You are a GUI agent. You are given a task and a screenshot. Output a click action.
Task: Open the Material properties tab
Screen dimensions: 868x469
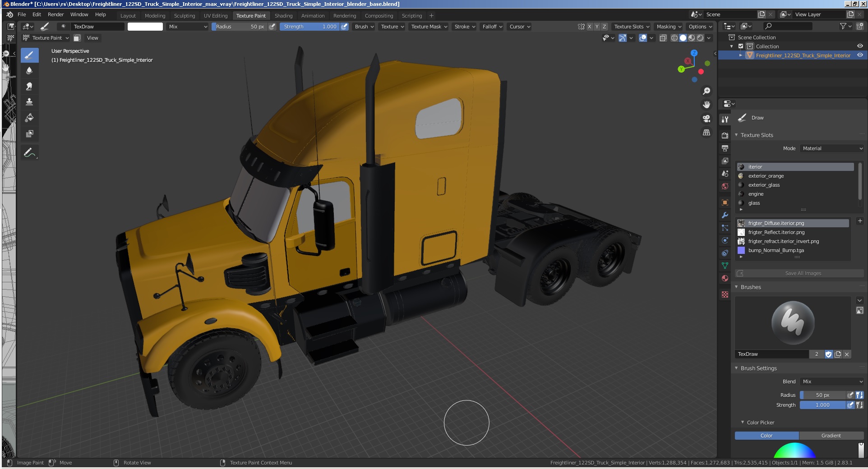[725, 278]
